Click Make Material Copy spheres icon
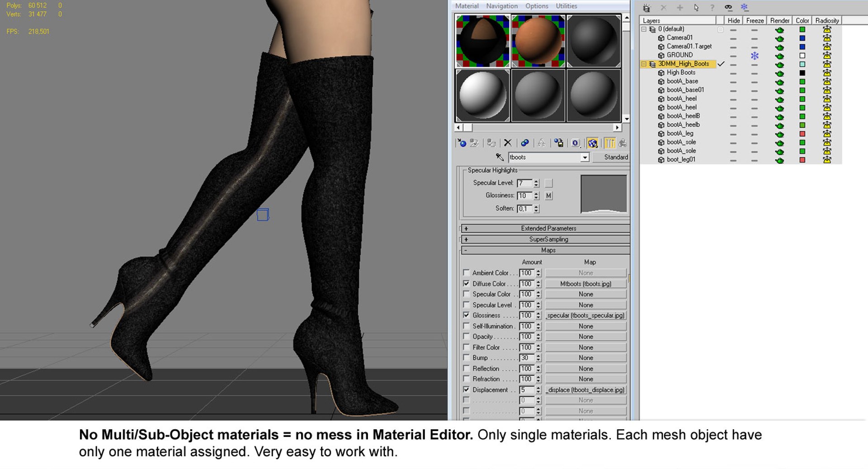The image size is (868, 469). pyautogui.click(x=525, y=143)
